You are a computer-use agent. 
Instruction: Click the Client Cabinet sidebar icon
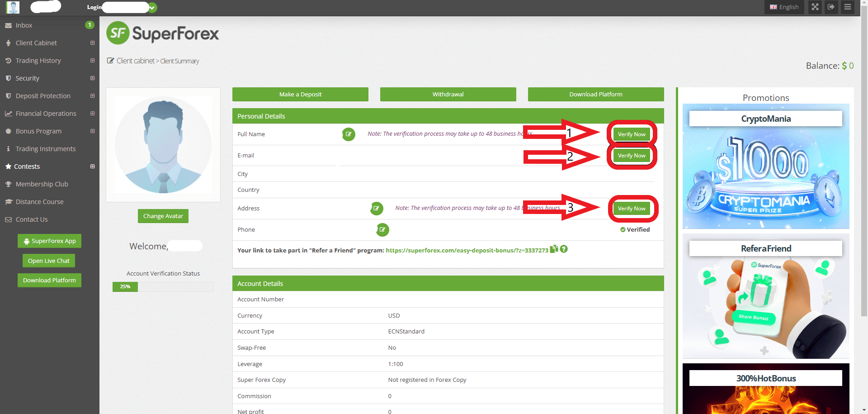coord(8,43)
